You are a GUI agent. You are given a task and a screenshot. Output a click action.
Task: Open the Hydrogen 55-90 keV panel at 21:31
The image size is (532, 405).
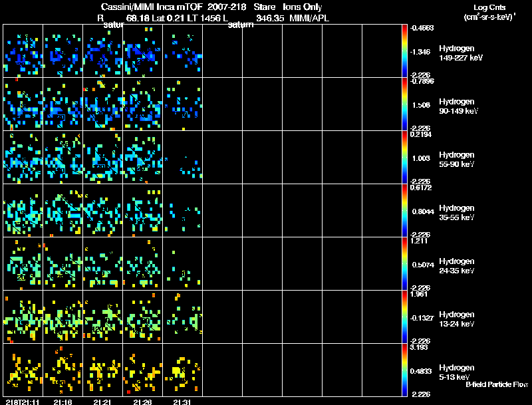click(x=182, y=158)
